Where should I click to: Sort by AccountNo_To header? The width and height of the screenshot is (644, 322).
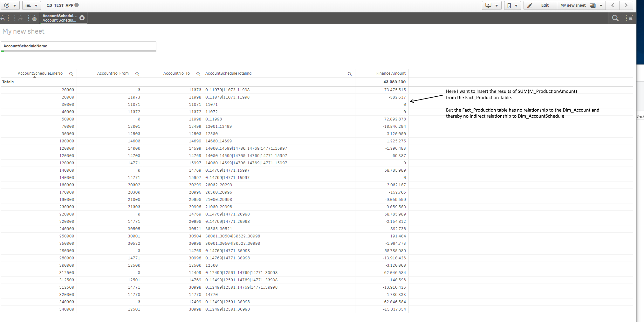(x=176, y=73)
